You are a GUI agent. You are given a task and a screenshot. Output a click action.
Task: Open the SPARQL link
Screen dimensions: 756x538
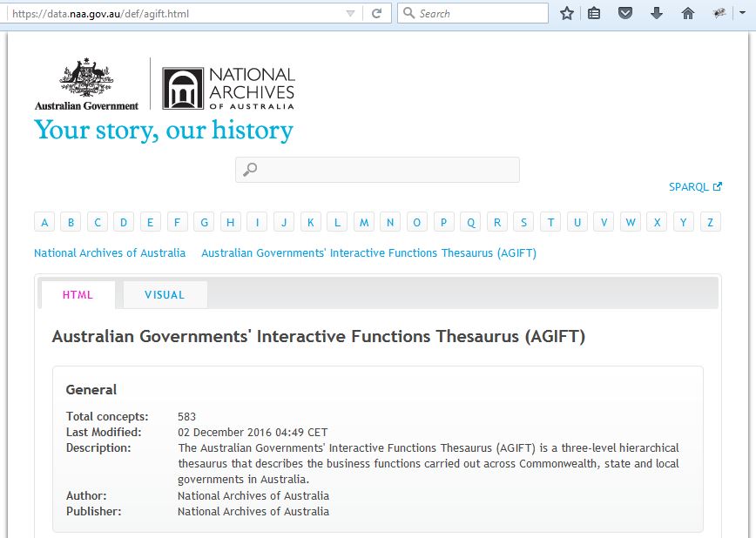coord(695,186)
